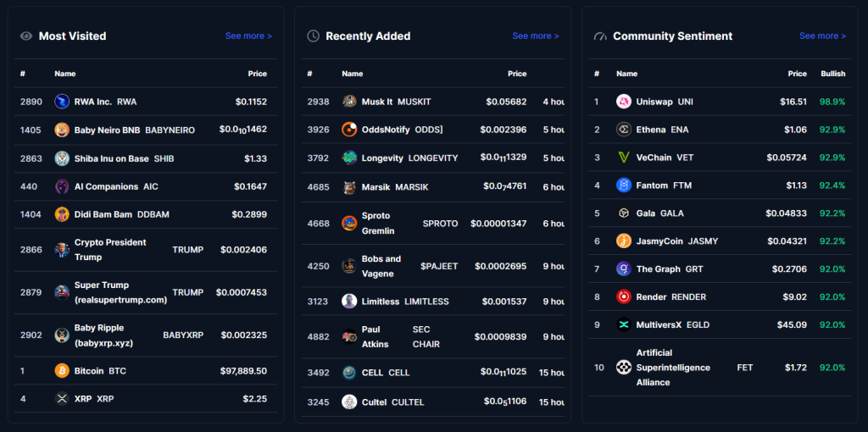
Task: Click the Artificial Superintelligence Alliance logo
Action: (624, 368)
